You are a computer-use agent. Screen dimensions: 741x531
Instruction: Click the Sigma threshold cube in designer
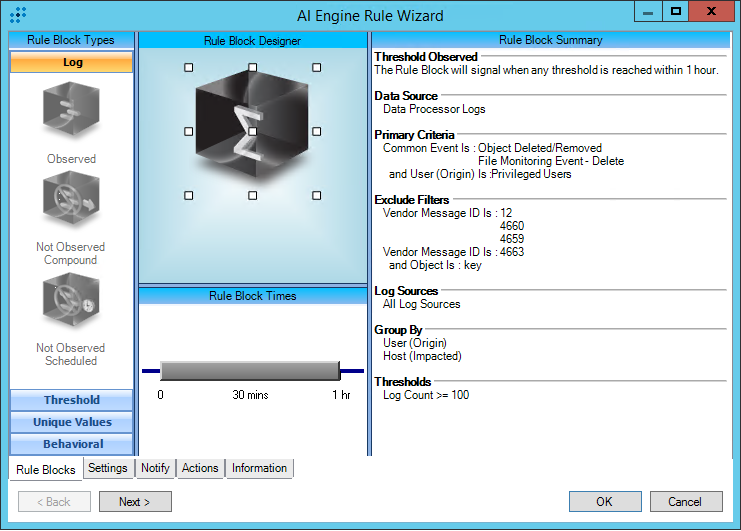click(x=252, y=130)
